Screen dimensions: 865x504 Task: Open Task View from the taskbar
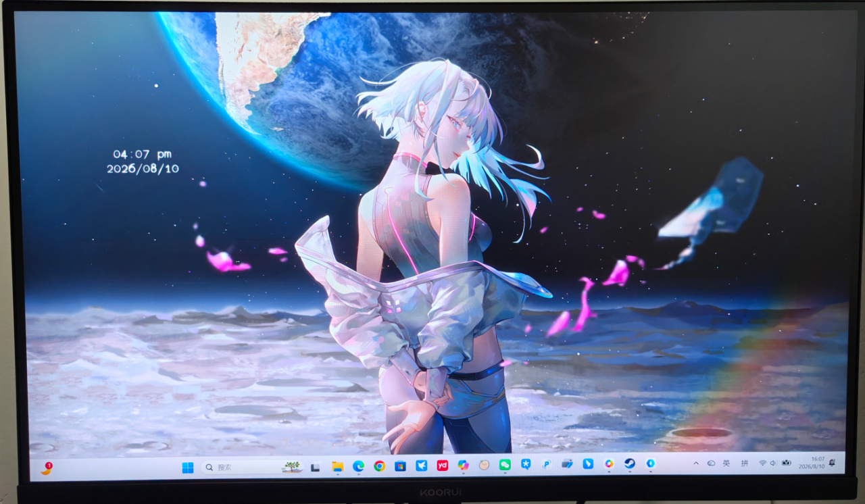click(315, 467)
